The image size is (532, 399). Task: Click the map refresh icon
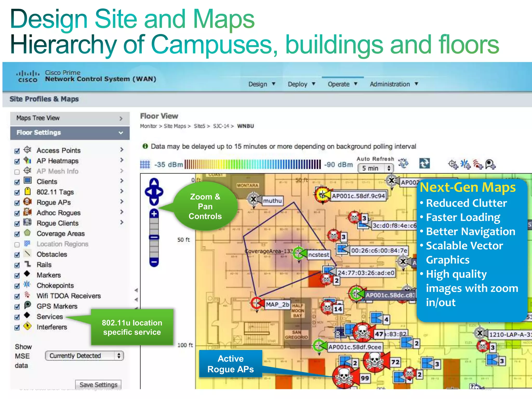click(424, 164)
